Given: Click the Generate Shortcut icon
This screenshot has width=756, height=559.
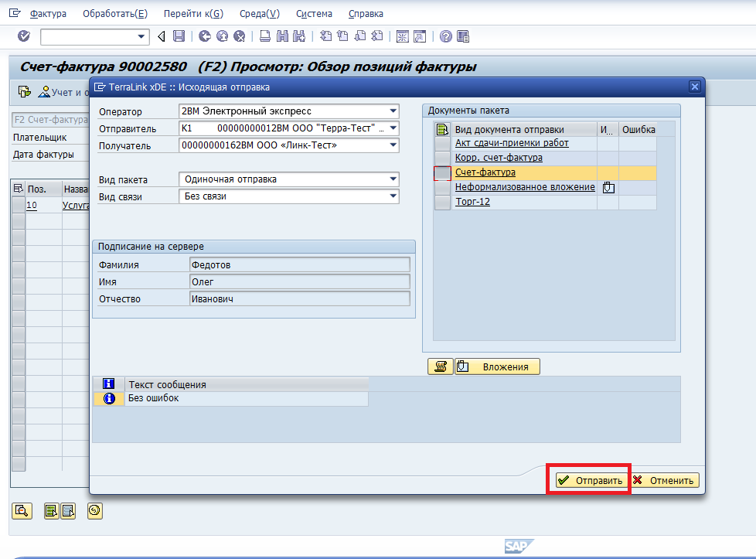Looking at the screenshot, I should point(420,36).
